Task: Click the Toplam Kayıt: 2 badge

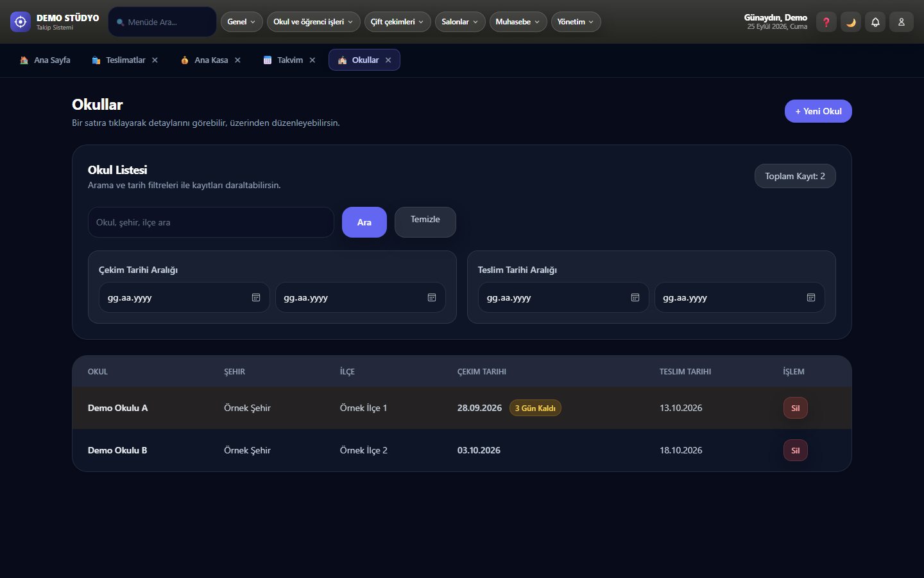Action: point(795,176)
